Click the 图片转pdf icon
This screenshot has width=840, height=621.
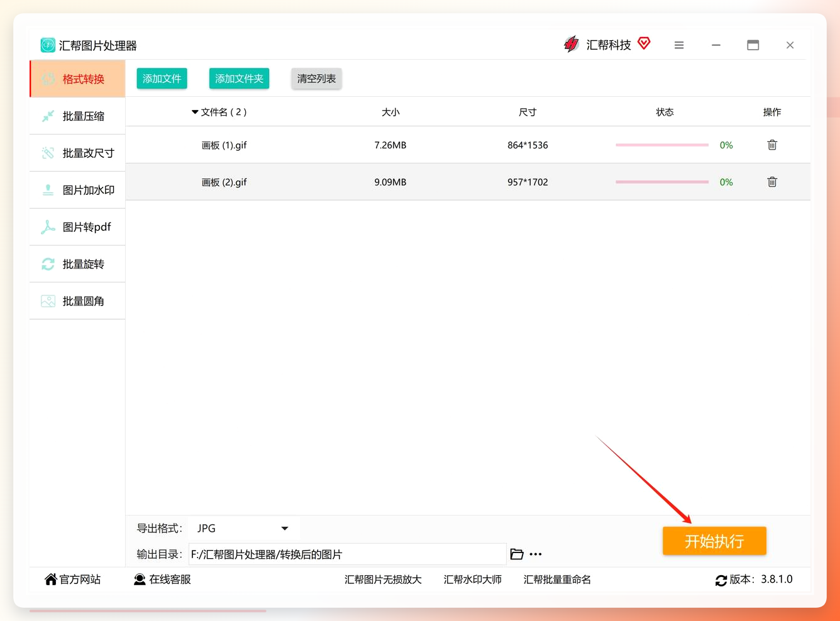click(x=48, y=227)
